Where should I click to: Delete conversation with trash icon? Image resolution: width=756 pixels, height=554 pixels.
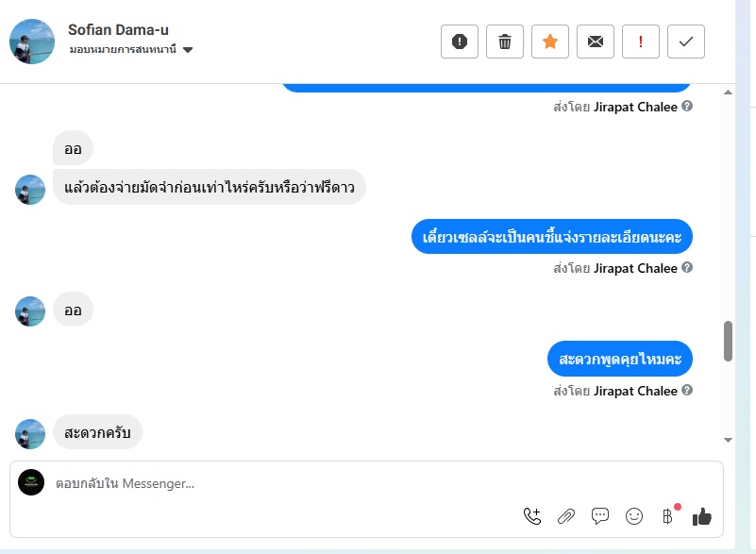coord(504,42)
